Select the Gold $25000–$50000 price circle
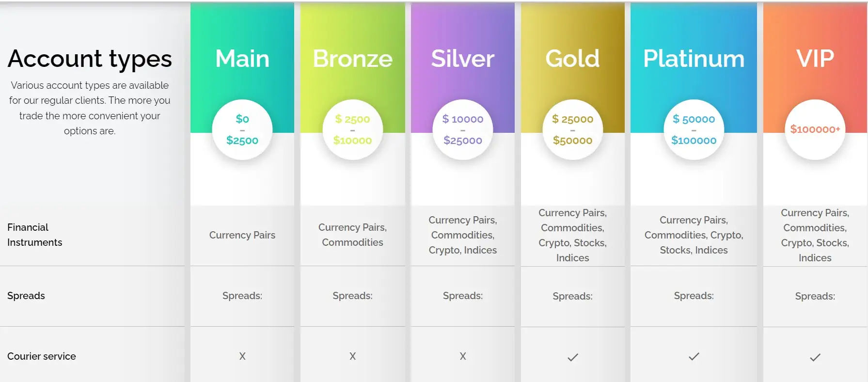Viewport: 868px width, 382px height. coord(572,129)
